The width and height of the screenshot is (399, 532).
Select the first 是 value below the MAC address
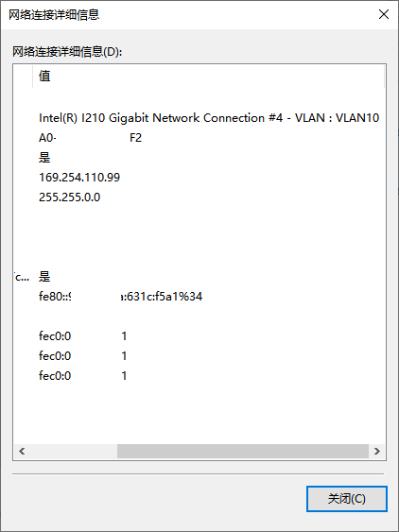[x=44, y=158]
